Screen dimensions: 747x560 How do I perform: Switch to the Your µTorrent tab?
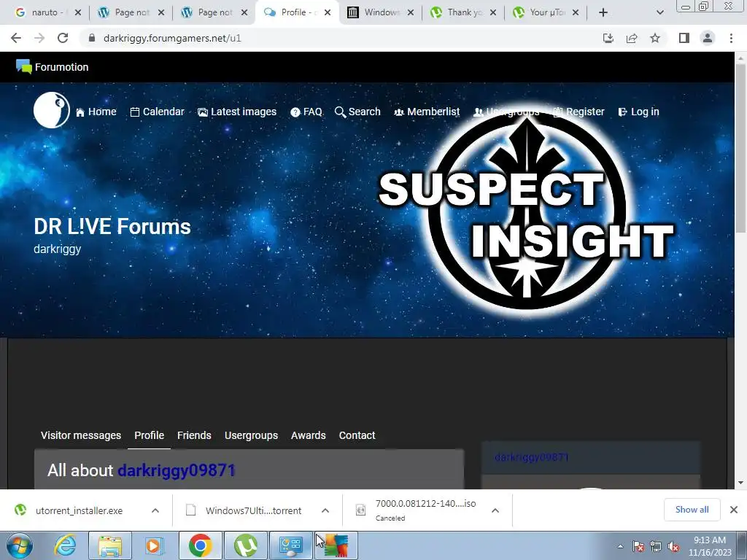(x=546, y=12)
